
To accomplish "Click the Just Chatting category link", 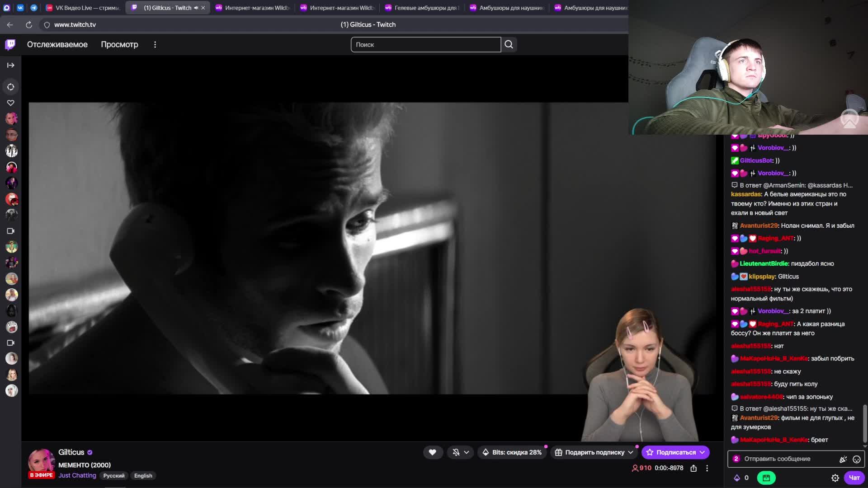I will 77,475.
